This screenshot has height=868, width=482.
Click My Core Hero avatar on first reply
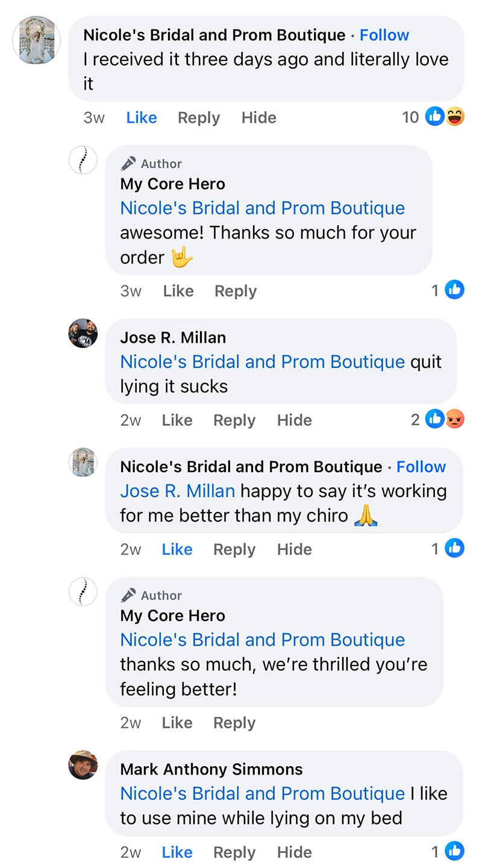click(x=83, y=160)
